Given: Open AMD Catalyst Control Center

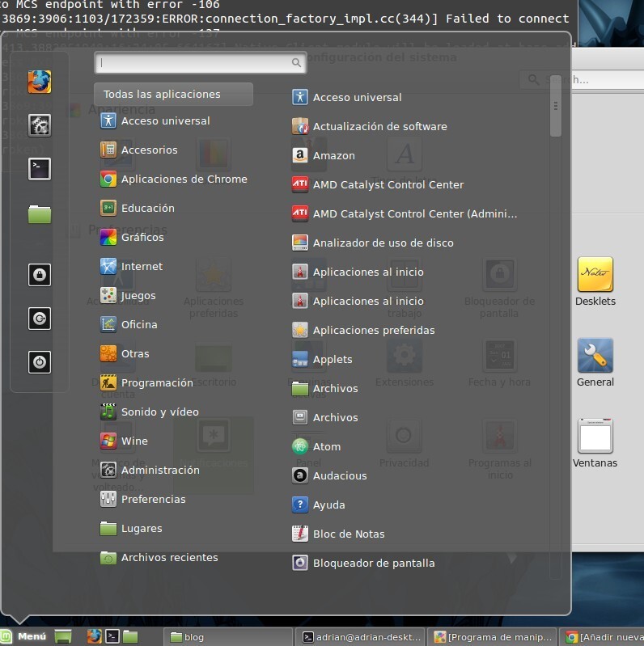Looking at the screenshot, I should tap(388, 184).
